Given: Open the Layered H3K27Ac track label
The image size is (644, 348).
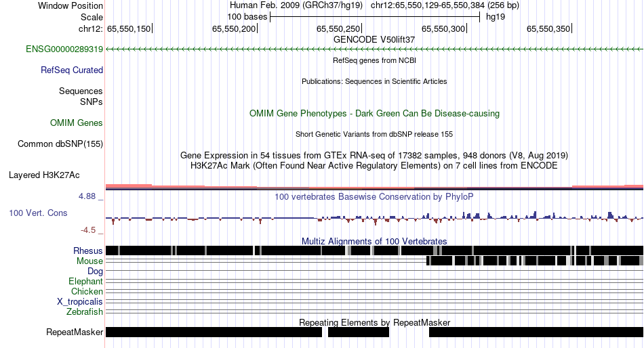Looking at the screenshot, I should (x=44, y=175).
